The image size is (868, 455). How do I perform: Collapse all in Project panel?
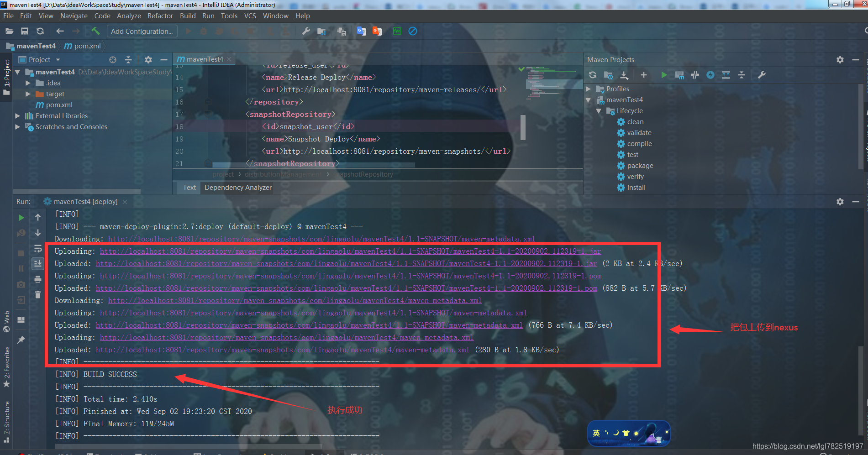(128, 60)
